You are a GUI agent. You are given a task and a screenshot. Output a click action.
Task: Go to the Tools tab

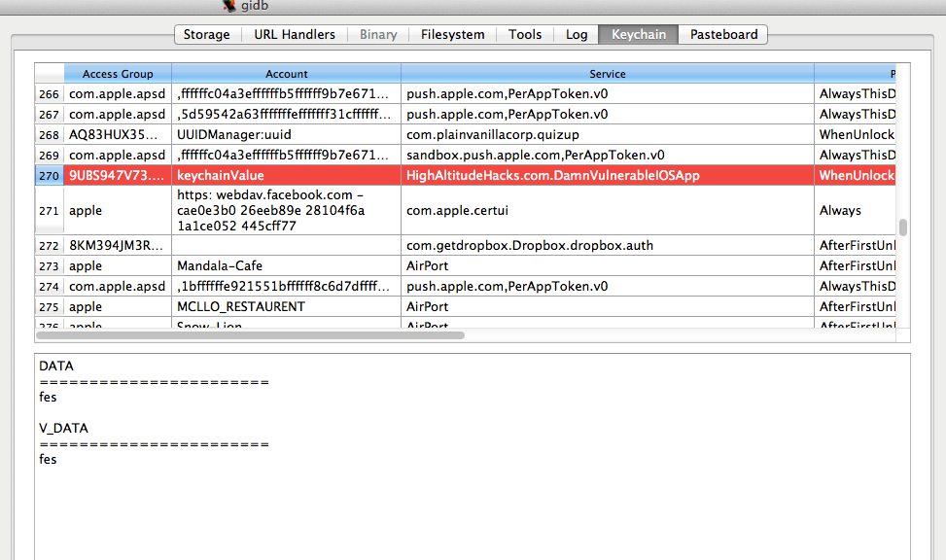point(525,34)
